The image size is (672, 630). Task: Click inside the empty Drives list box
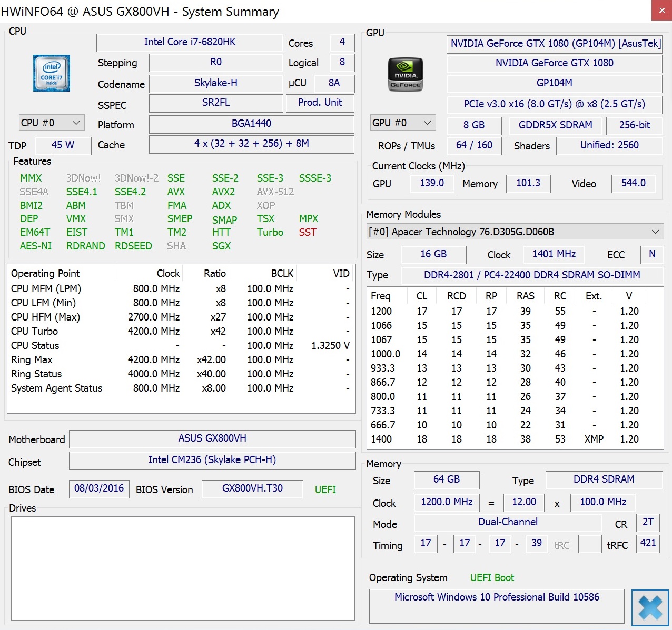tap(183, 567)
